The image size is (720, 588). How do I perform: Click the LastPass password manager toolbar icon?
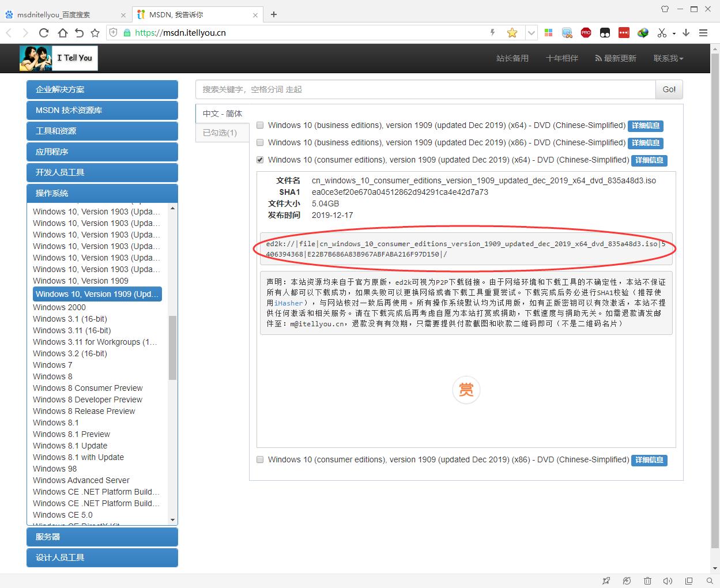pyautogui.click(x=624, y=32)
